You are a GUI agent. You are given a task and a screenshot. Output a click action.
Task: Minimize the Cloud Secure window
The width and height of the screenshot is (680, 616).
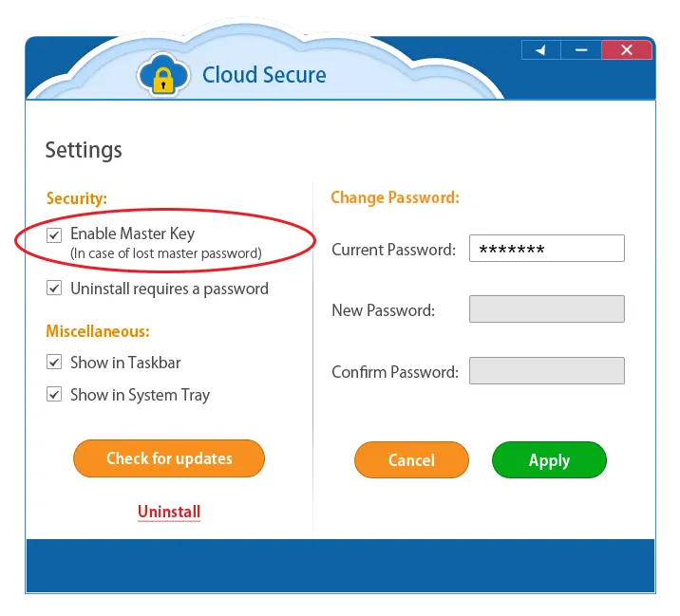[581, 50]
